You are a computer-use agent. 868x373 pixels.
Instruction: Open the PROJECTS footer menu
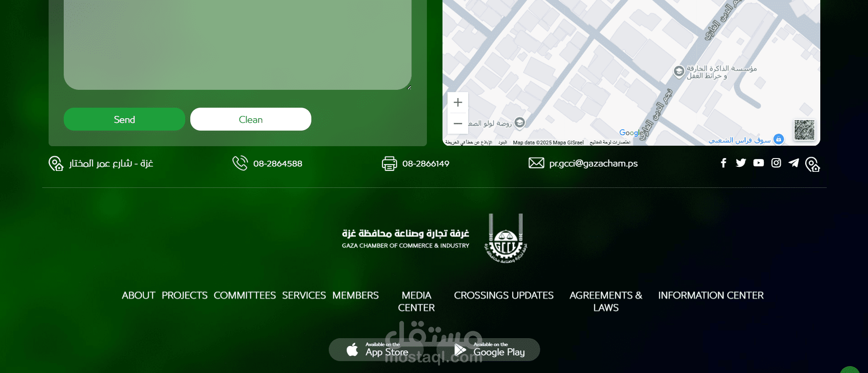click(184, 295)
